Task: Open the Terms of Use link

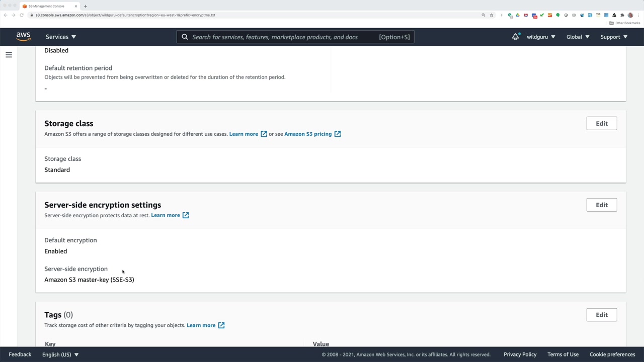Action: point(563,354)
